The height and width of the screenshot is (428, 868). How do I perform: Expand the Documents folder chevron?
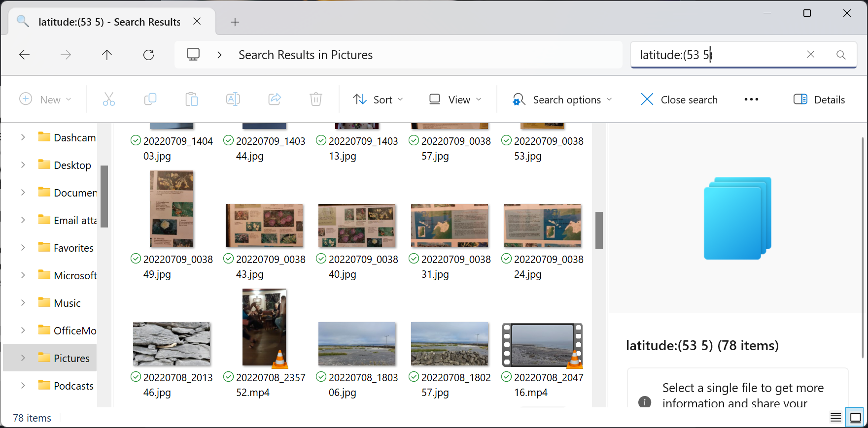coord(23,193)
